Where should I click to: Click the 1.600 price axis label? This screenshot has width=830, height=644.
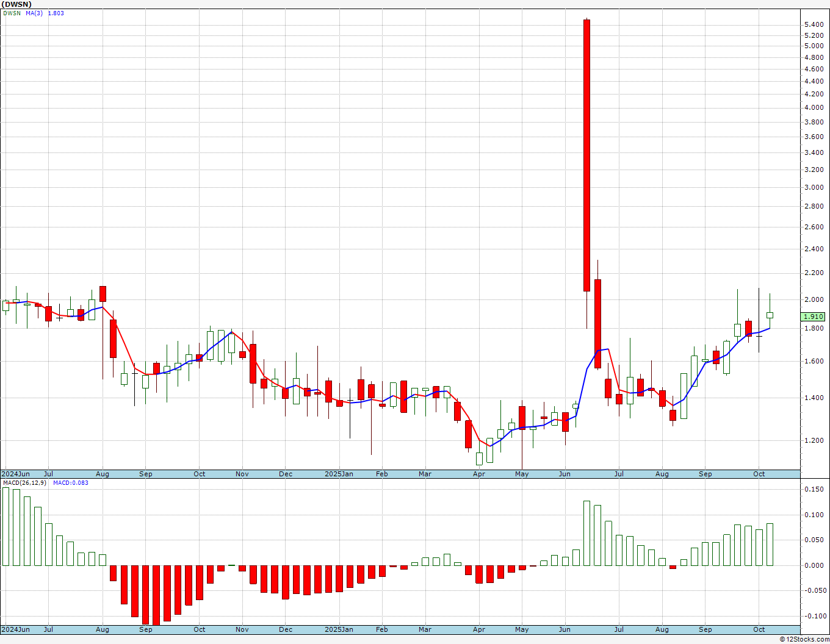coord(814,361)
